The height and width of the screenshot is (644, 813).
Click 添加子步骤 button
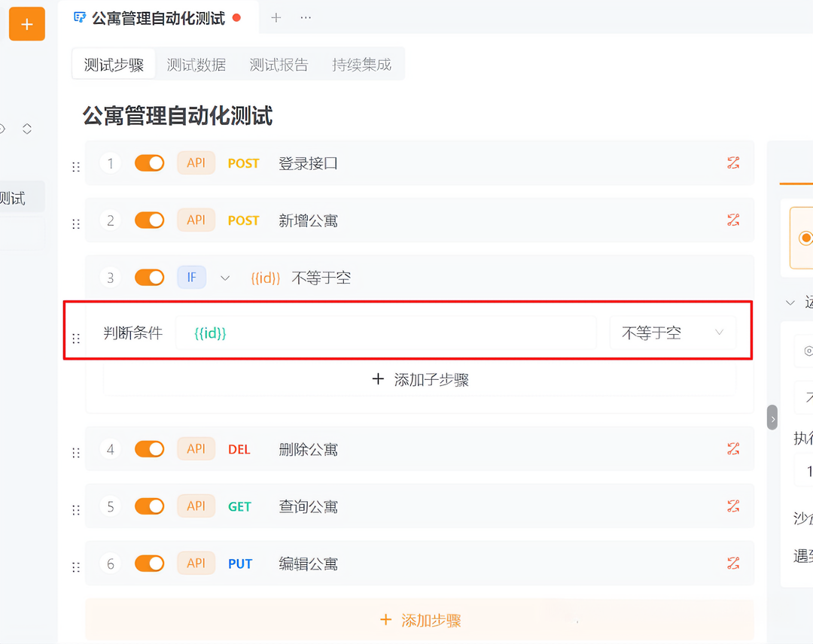(420, 379)
